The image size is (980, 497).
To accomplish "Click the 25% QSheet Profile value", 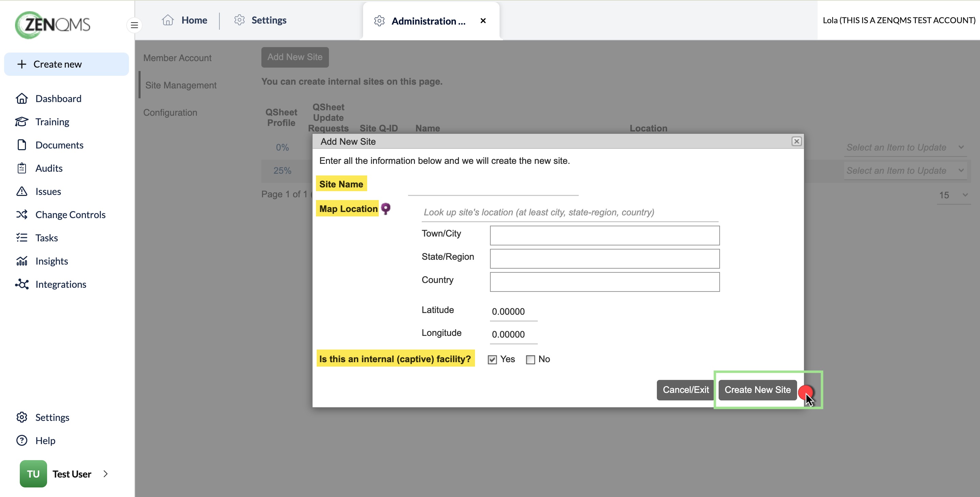I will point(282,171).
